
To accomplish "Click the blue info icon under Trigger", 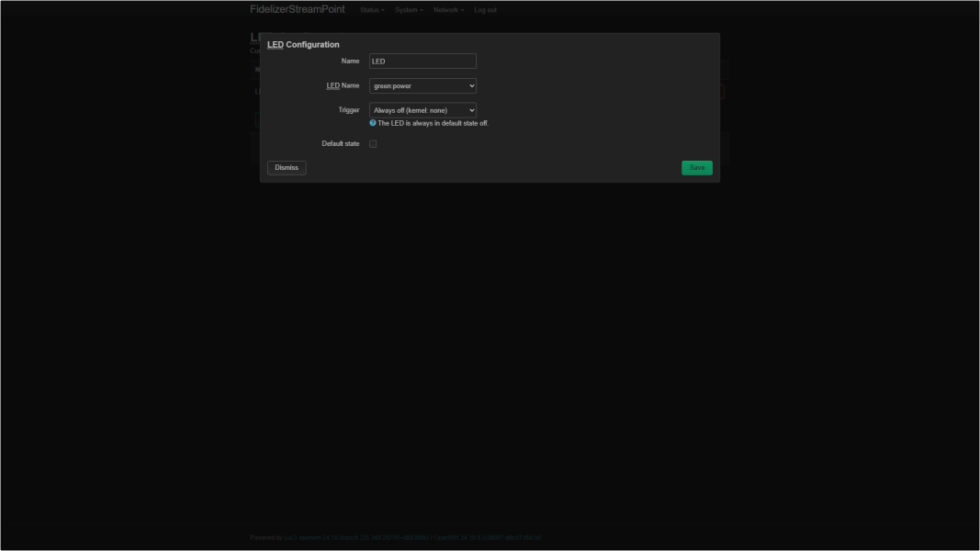I will pos(373,123).
